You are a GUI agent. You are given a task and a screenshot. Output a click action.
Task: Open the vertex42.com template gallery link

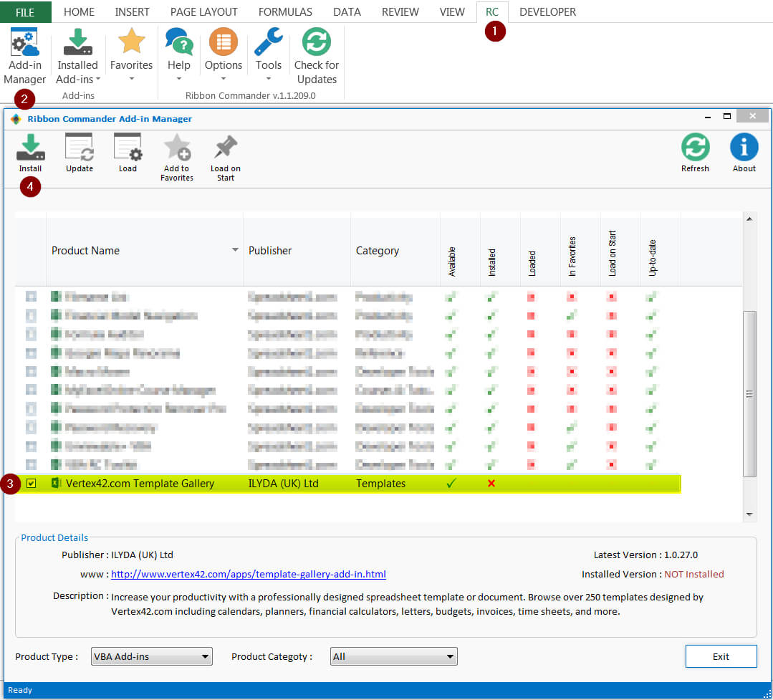[x=249, y=575]
